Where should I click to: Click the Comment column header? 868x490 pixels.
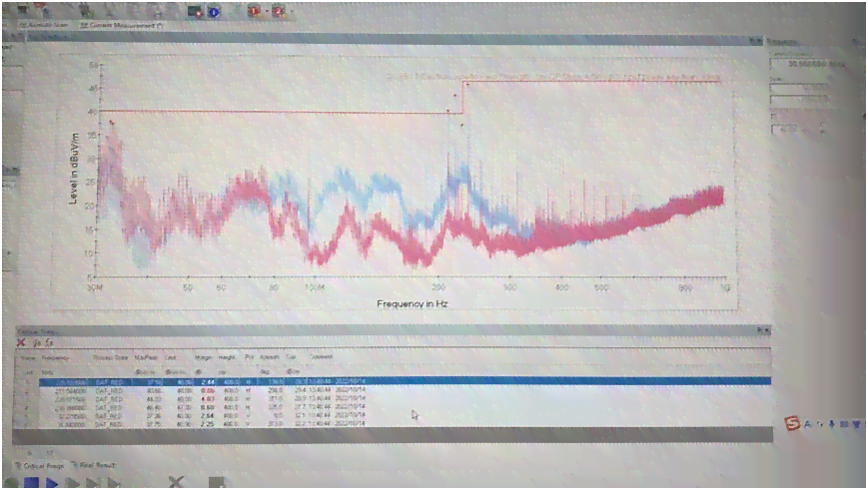click(x=321, y=357)
